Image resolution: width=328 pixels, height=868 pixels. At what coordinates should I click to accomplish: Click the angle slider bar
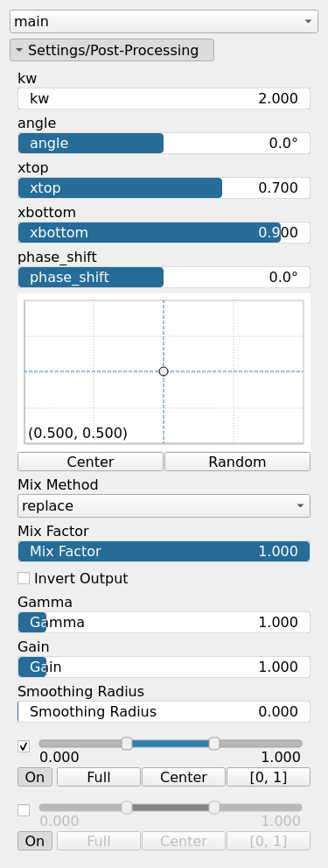point(164,144)
